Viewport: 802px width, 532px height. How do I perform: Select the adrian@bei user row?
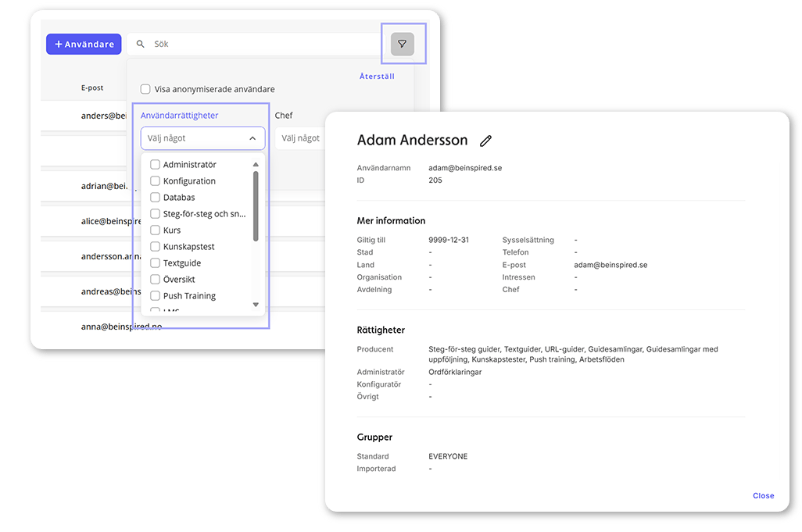pyautogui.click(x=84, y=186)
